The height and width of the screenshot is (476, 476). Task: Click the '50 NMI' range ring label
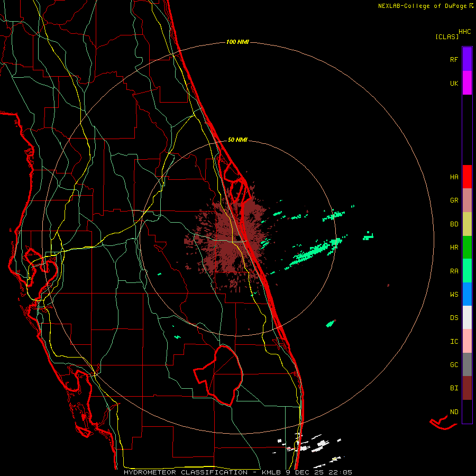click(x=237, y=140)
